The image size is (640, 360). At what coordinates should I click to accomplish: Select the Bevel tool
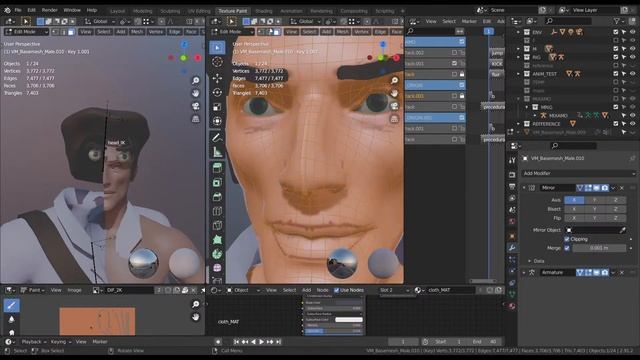point(217,197)
